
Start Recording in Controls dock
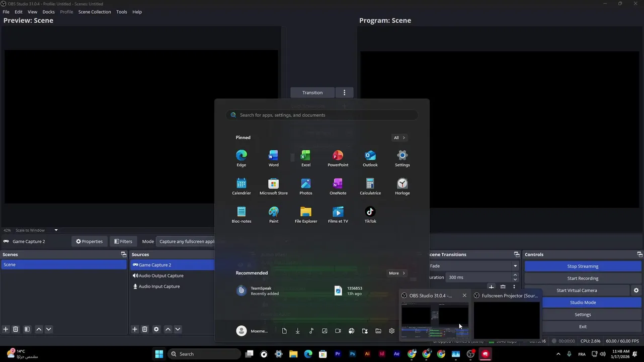pyautogui.click(x=583, y=279)
